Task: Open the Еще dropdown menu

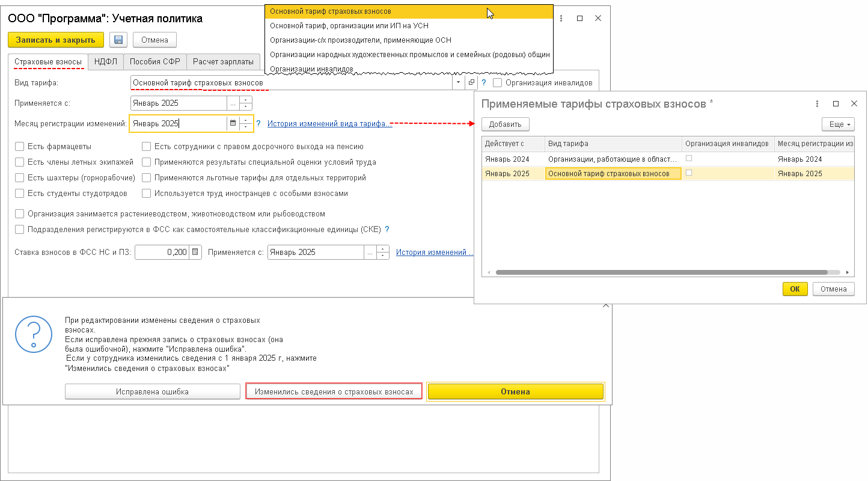Action: (x=838, y=124)
